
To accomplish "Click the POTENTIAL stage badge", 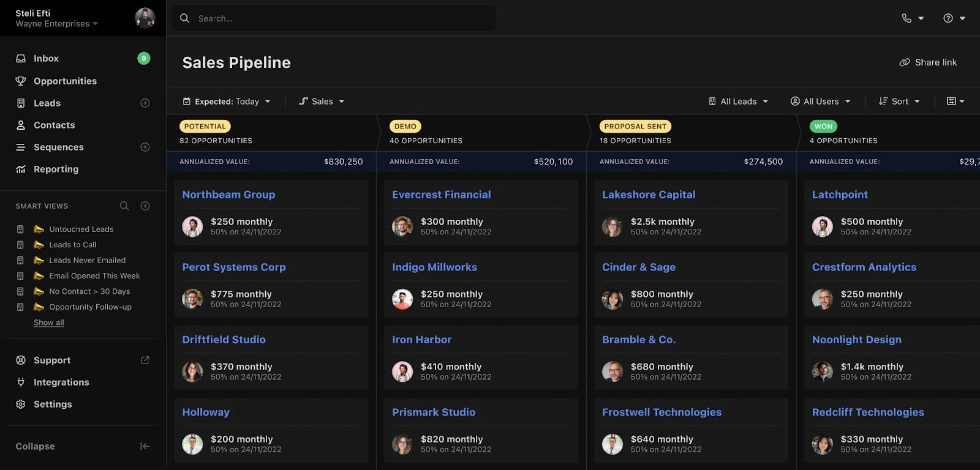I will [205, 127].
